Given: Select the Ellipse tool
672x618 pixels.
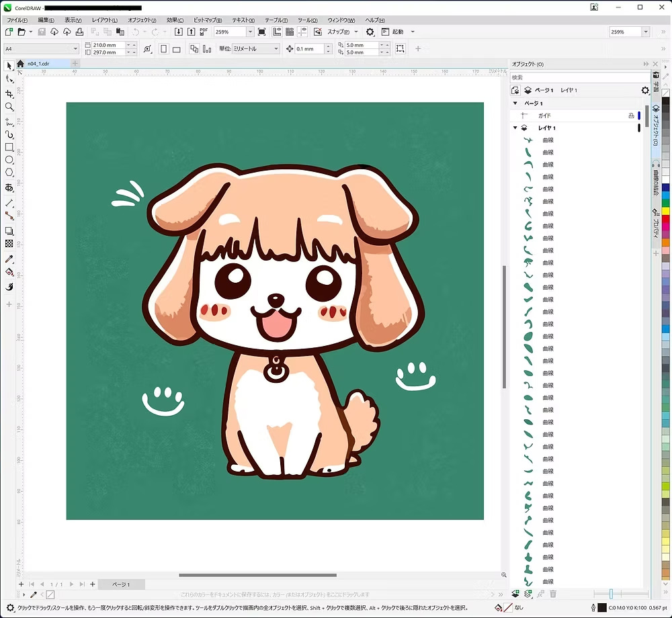Looking at the screenshot, I should click(x=9, y=161).
